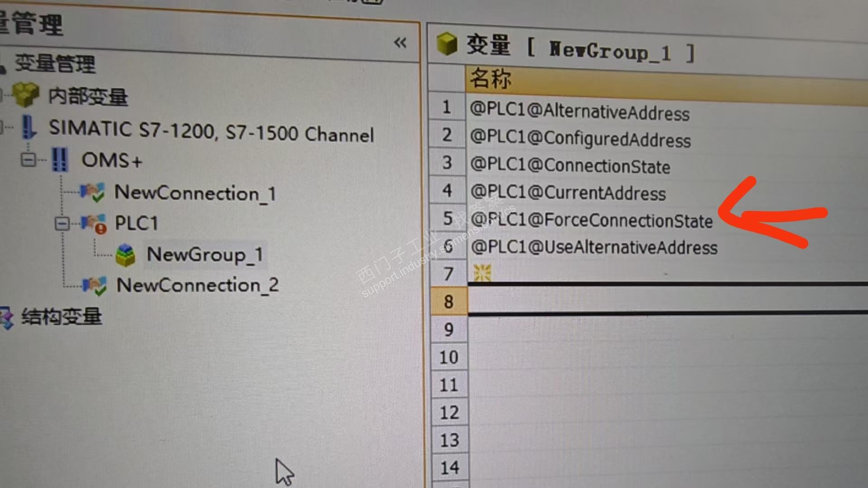Click the NewGroup_1 group cube icon

tap(125, 255)
